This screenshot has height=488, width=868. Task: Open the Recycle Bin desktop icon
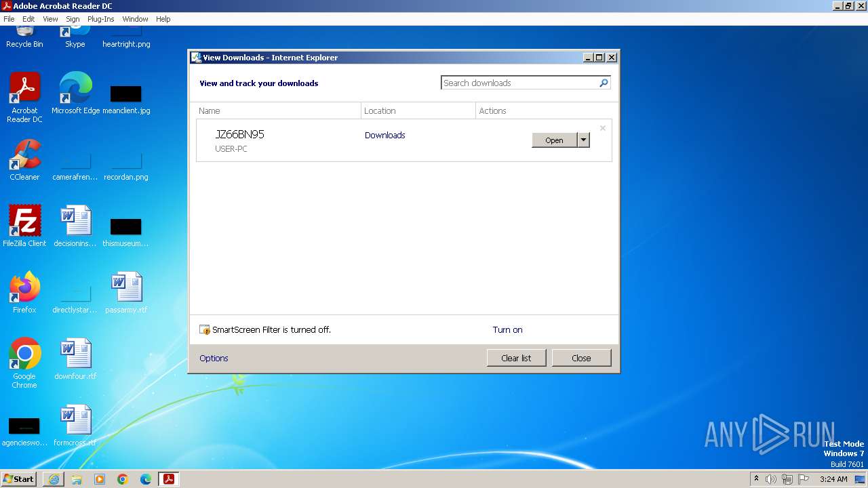pyautogui.click(x=24, y=37)
